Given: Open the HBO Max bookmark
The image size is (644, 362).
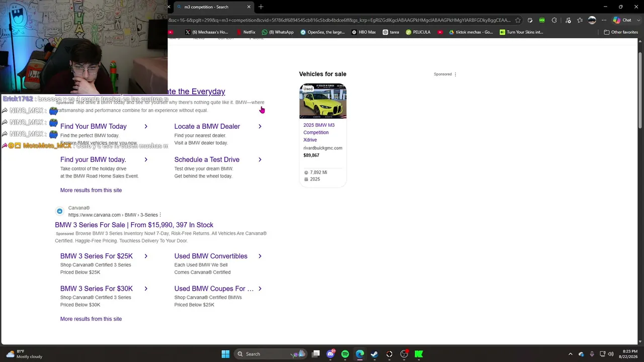Looking at the screenshot, I should click(x=364, y=32).
